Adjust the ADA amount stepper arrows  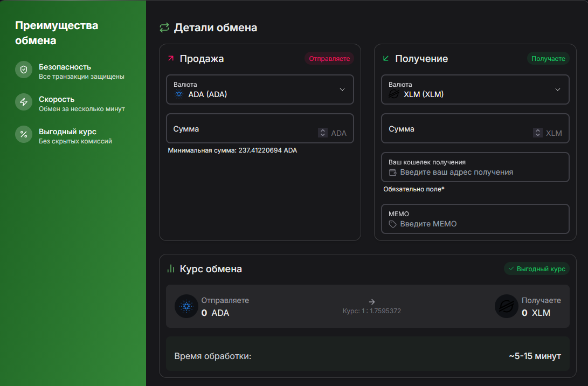point(323,133)
